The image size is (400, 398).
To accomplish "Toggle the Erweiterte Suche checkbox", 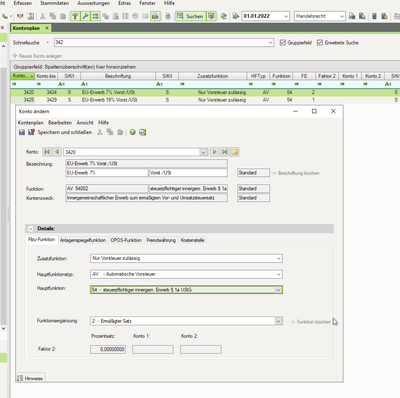I will pos(320,43).
